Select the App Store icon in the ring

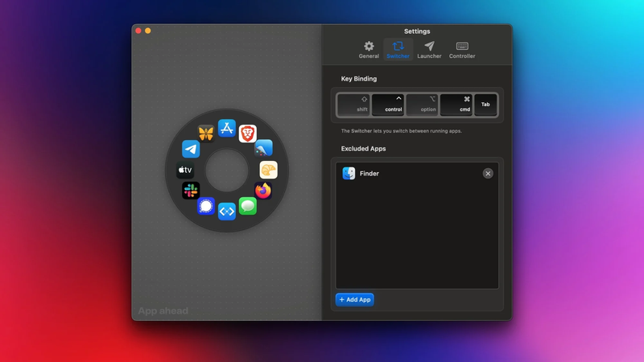point(227,129)
